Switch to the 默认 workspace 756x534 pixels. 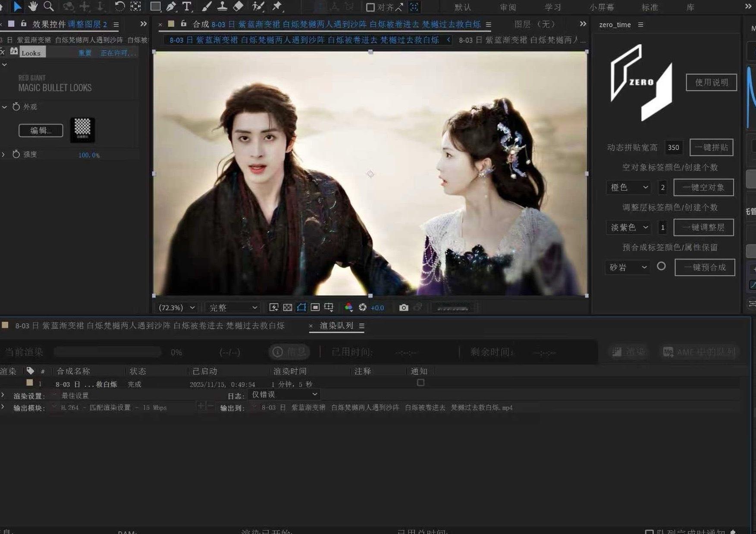pos(463,7)
